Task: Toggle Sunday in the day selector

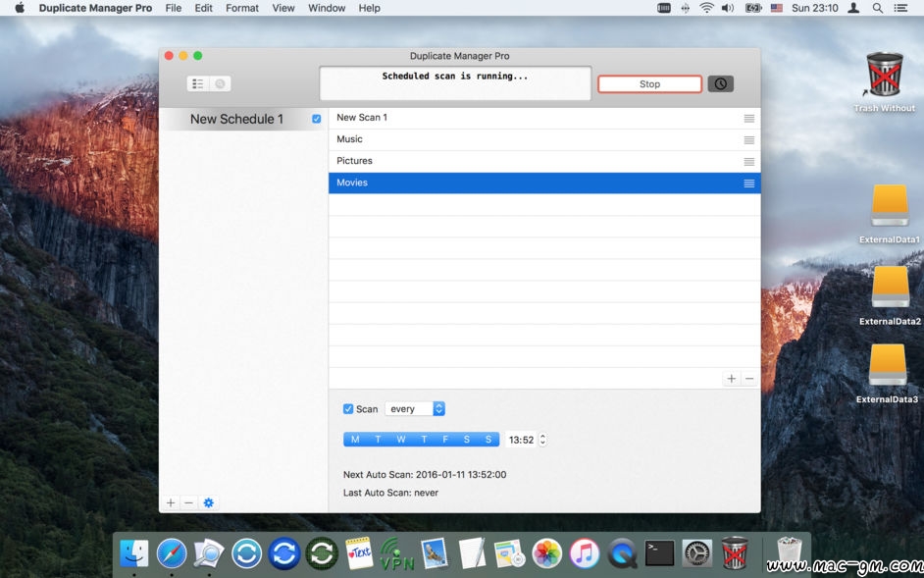Action: click(488, 440)
